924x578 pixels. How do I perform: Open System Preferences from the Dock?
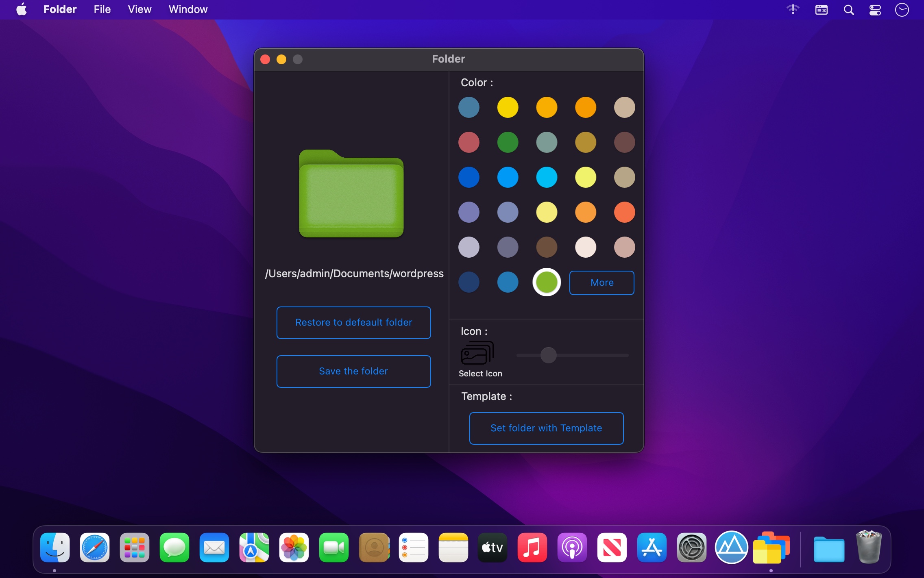pyautogui.click(x=692, y=548)
